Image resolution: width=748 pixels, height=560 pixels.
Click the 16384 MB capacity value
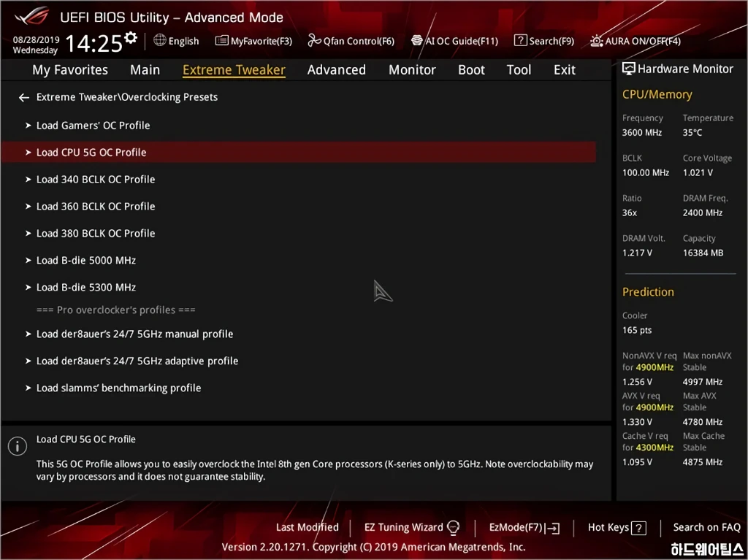(703, 253)
